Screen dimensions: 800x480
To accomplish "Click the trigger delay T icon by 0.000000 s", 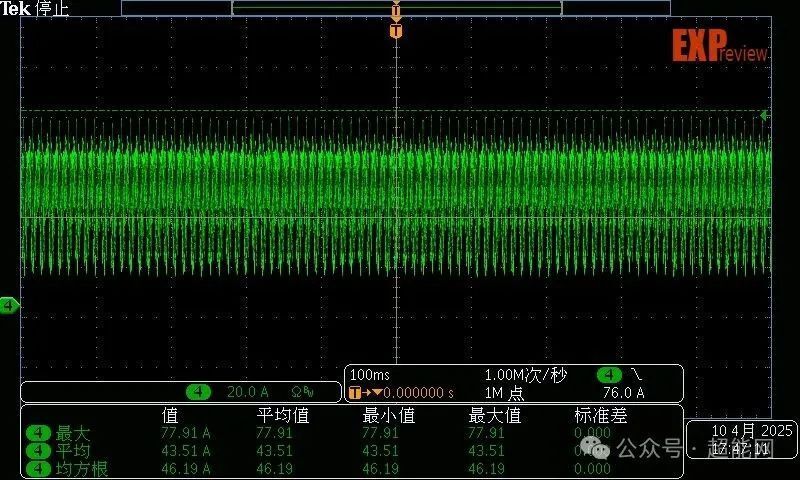I will click(356, 393).
